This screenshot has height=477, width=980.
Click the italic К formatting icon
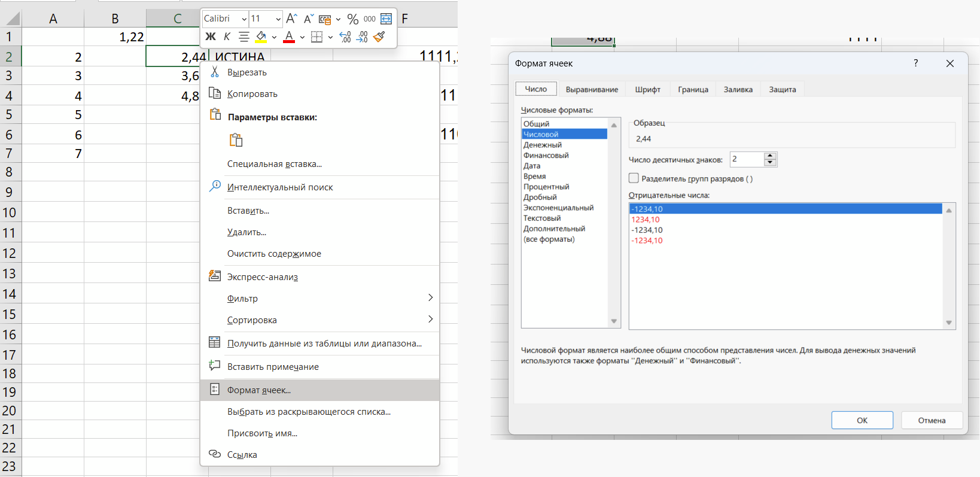click(x=227, y=37)
